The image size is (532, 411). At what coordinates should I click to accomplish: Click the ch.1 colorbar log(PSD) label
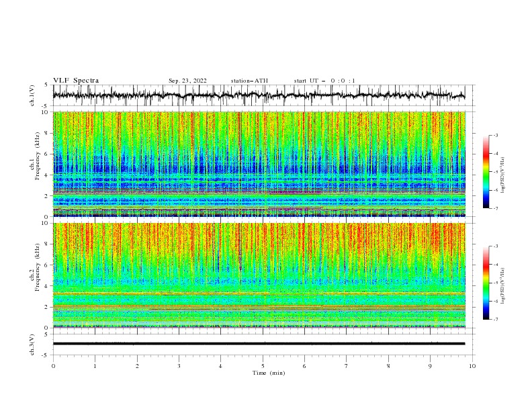(502, 175)
